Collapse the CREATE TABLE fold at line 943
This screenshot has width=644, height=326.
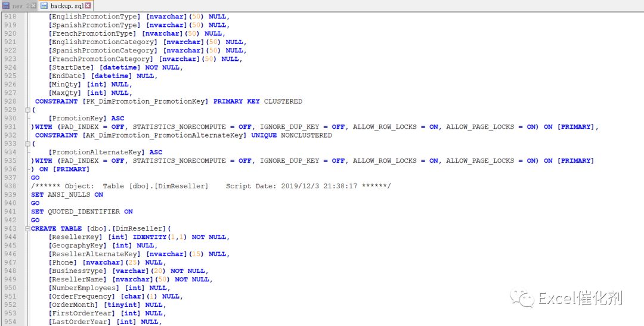point(27,229)
